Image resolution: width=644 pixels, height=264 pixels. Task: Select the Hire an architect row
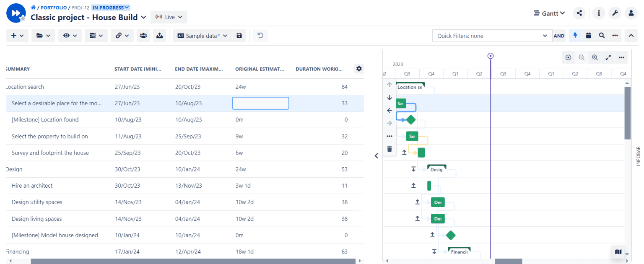[x=185, y=186]
